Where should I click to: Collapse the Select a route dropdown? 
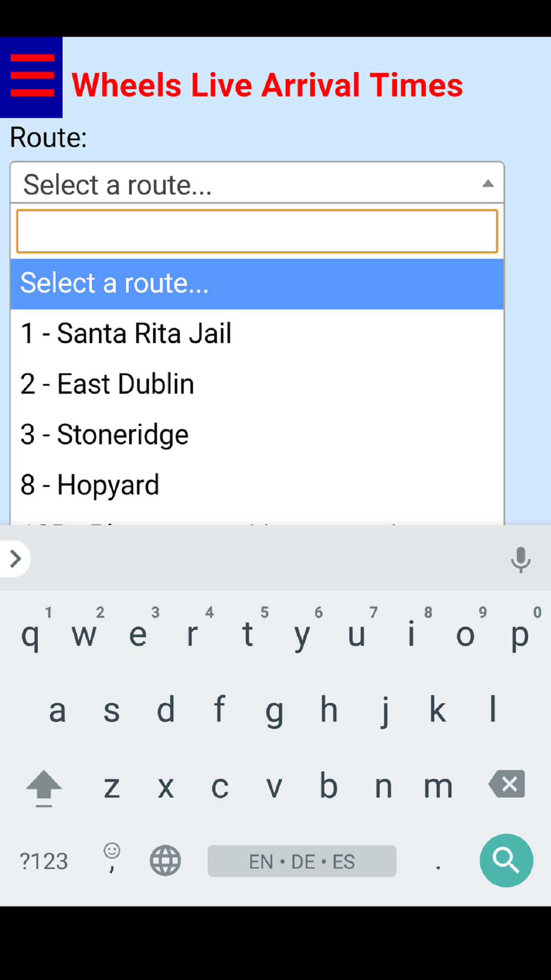point(257,183)
